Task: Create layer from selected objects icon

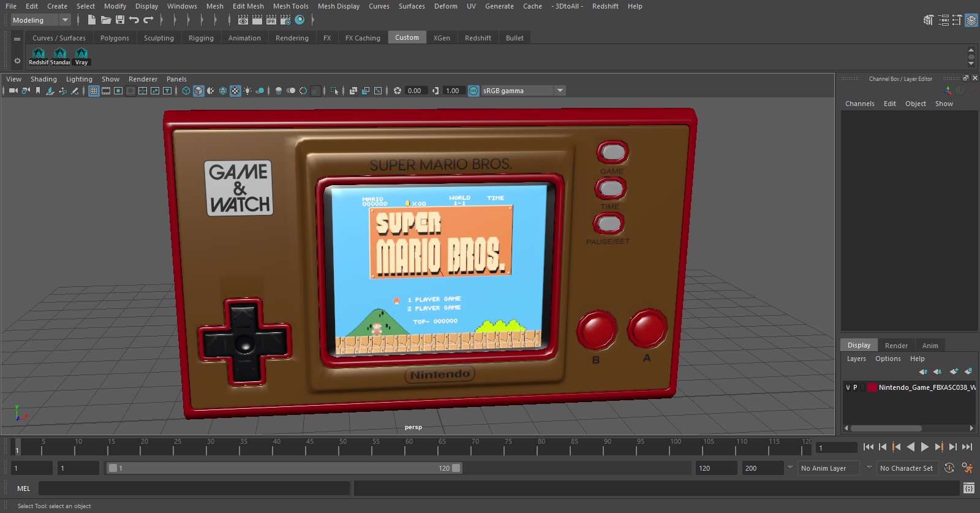Action: 968,371
